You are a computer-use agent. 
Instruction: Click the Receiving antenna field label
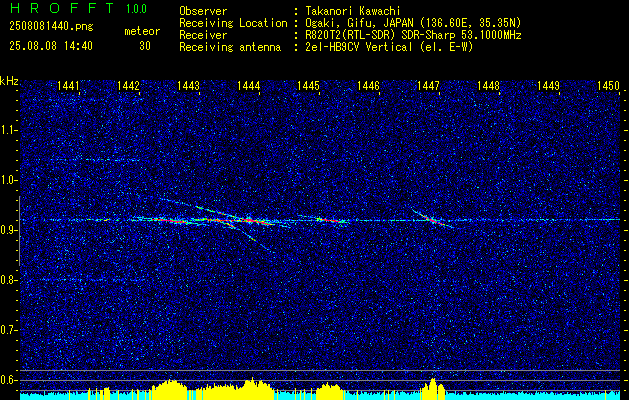230,47
